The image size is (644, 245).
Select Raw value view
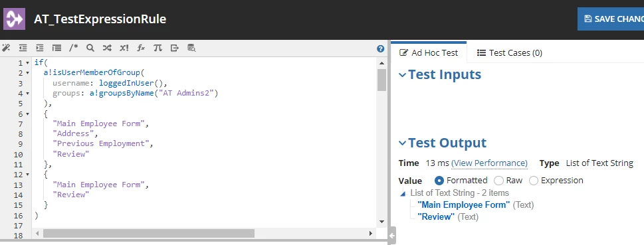coord(498,181)
